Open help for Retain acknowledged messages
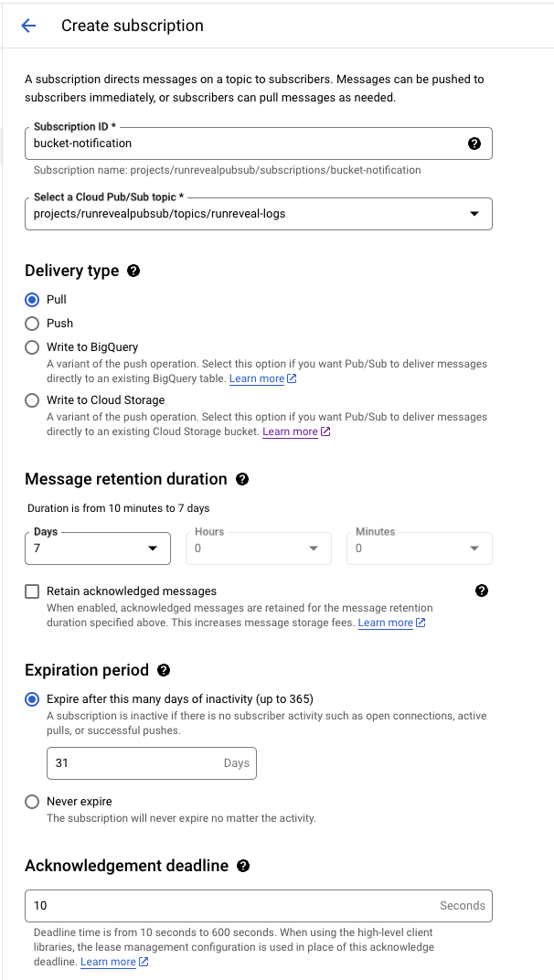This screenshot has width=554, height=980. coord(482,591)
